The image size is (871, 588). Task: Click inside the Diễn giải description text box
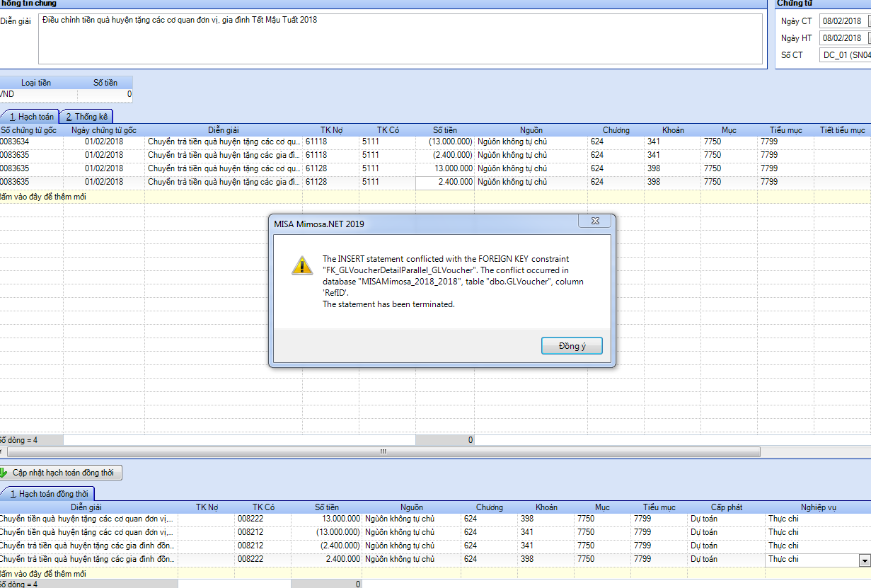[x=400, y=39]
